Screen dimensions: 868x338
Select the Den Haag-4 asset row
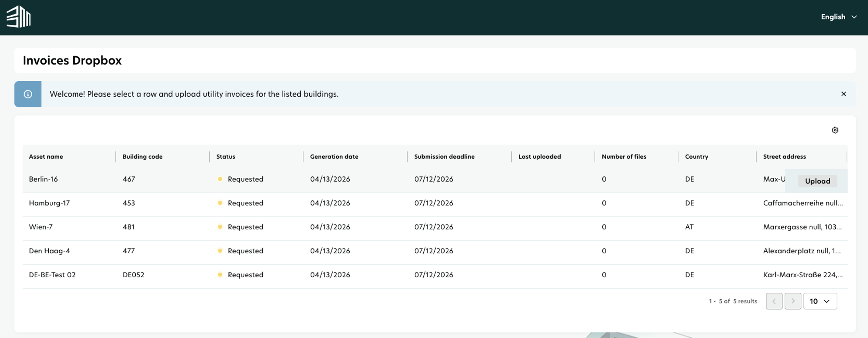point(435,253)
